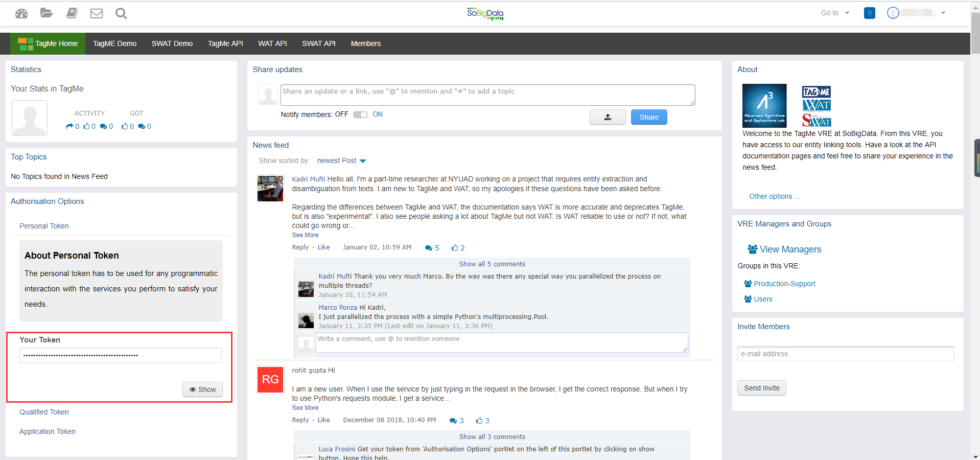Viewport: 980px width, 460px height.
Task: Open the Go to dropdown
Action: (x=835, y=13)
